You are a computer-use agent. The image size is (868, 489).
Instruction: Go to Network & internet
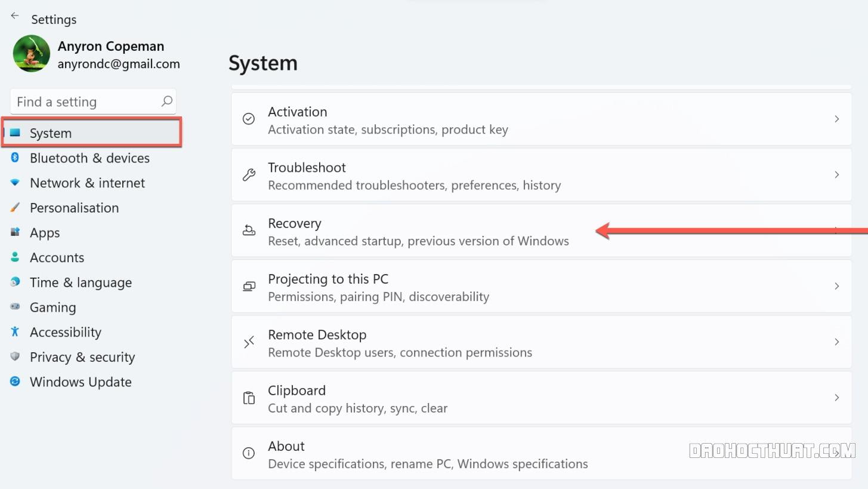[x=87, y=183]
